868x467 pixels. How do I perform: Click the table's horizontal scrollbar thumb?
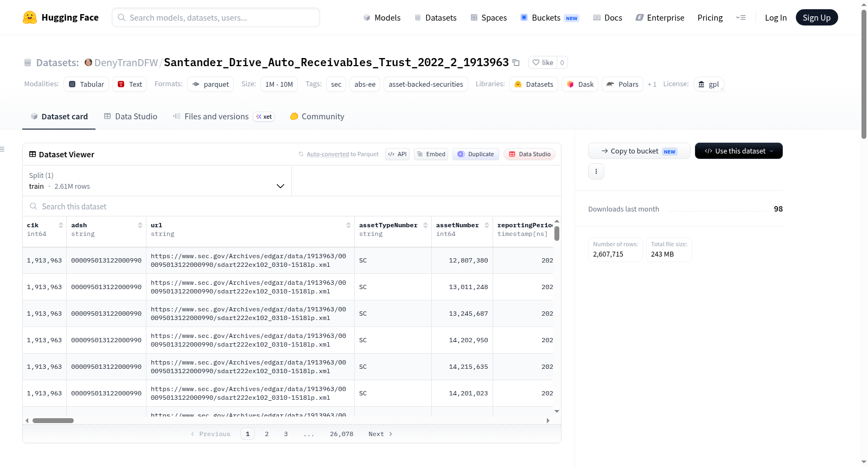coord(53,420)
